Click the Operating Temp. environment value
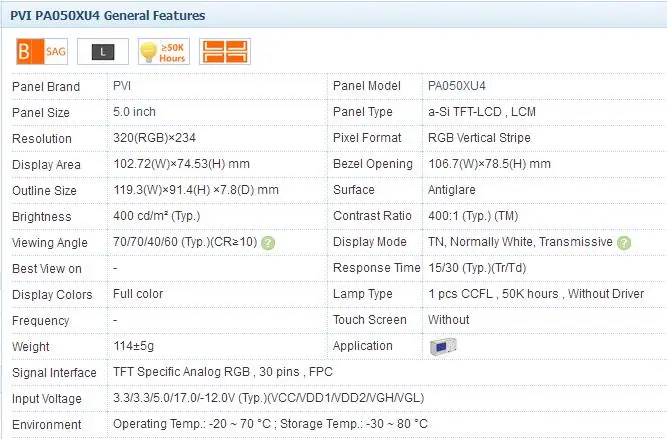The width and height of the screenshot is (667, 439). [271, 424]
